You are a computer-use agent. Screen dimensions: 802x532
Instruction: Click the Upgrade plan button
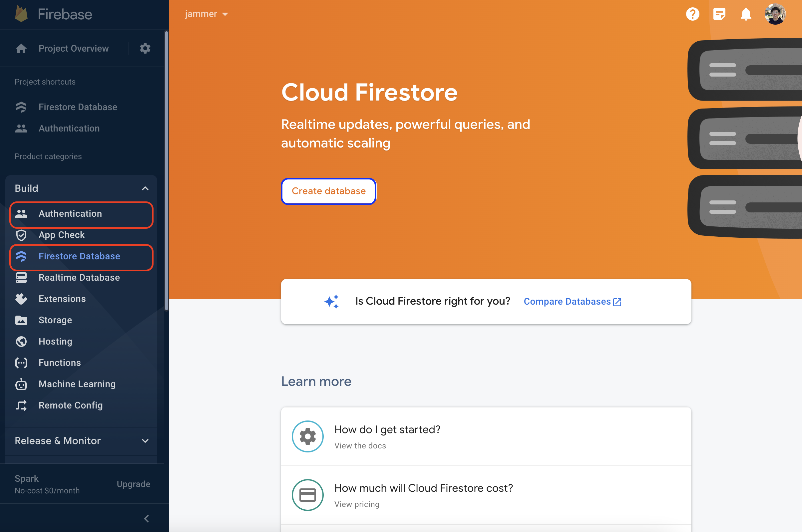(133, 484)
